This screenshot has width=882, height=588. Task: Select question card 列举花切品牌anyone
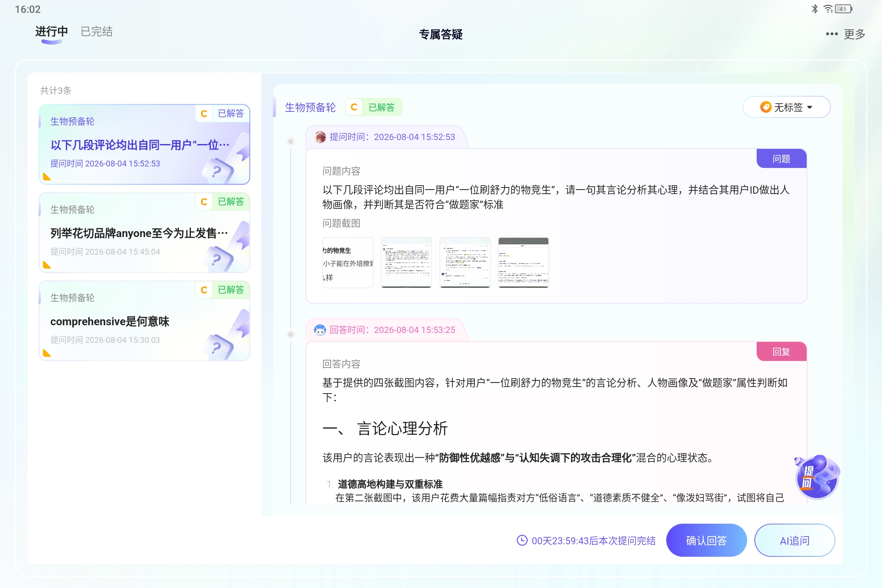144,233
